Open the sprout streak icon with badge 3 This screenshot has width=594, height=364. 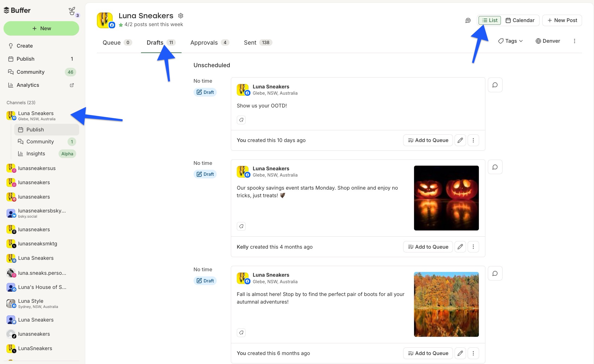coord(72,11)
